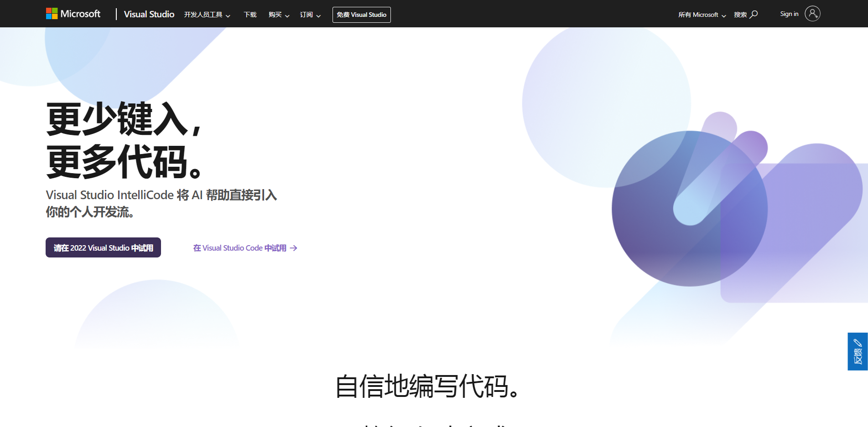Click the Sign in link
Image resolution: width=868 pixels, height=427 pixels.
789,14
